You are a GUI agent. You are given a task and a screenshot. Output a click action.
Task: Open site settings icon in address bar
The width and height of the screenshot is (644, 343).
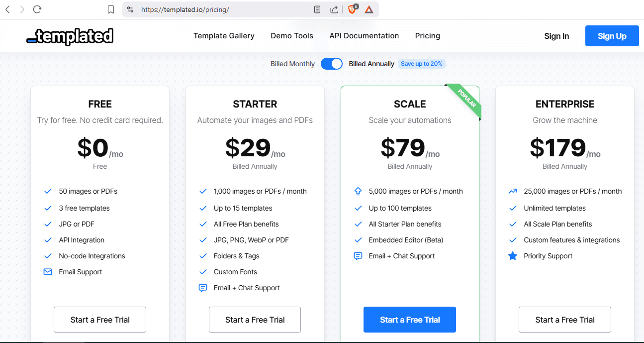coord(130,9)
